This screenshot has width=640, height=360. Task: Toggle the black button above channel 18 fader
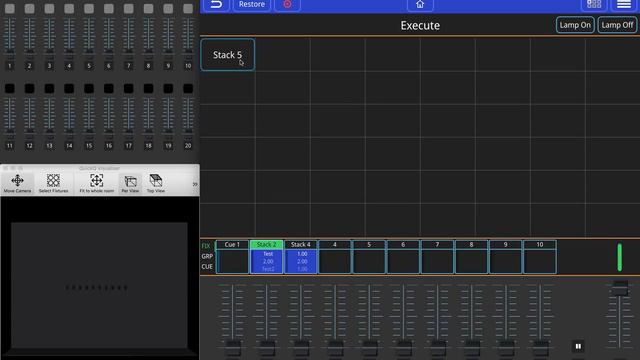148,88
